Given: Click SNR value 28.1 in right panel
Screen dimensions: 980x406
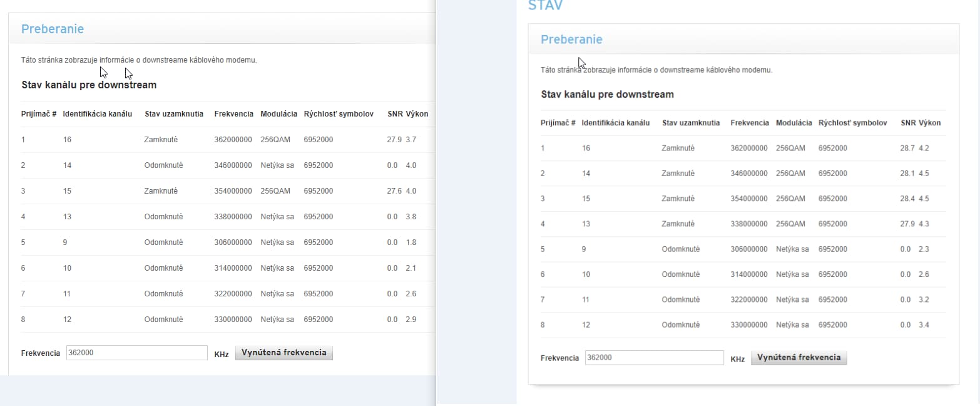Looking at the screenshot, I should [x=907, y=174].
